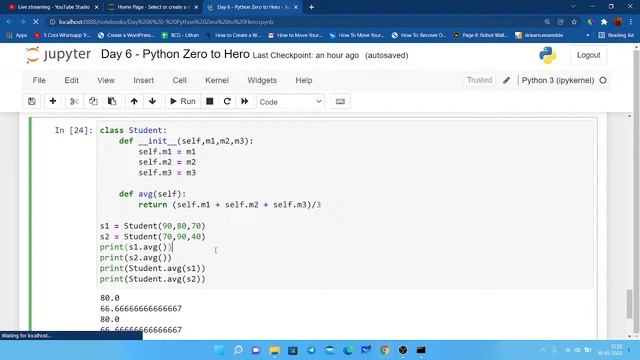Image resolution: width=640 pixels, height=360 pixels.
Task: Open Google Chrome from the taskbar
Action: [x=384, y=350]
